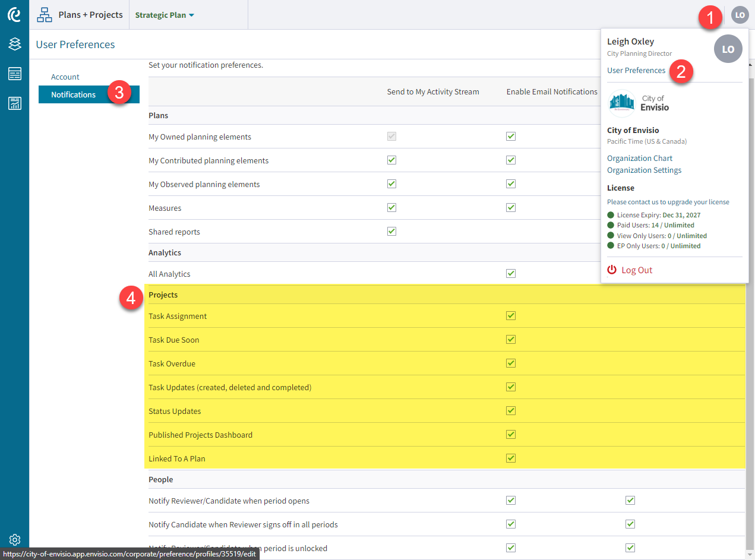Click the Plans + Projects hierarchy icon
755x560 pixels.
(x=45, y=14)
